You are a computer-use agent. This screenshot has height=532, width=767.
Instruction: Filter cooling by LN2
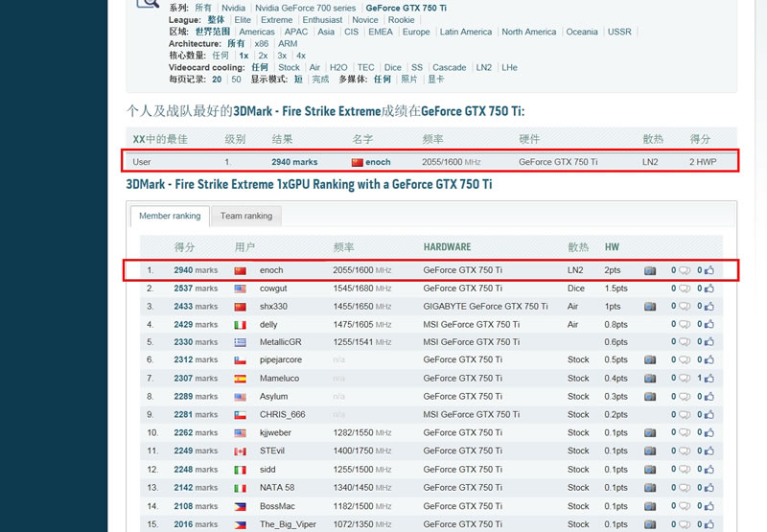[484, 68]
